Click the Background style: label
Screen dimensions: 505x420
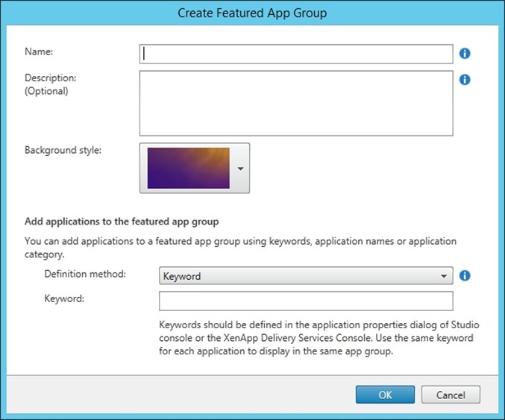point(63,150)
